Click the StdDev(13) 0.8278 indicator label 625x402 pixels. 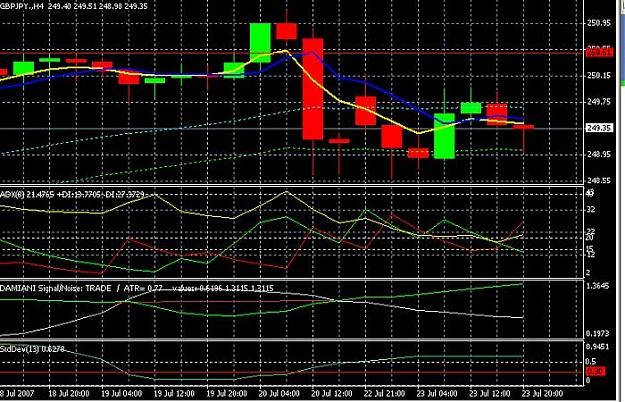[32, 349]
